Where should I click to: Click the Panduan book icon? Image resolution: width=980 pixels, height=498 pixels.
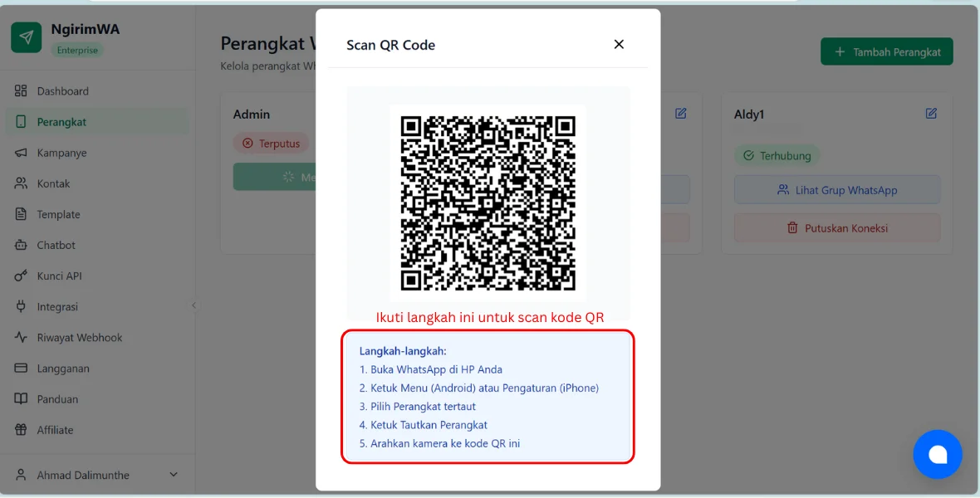(x=21, y=398)
